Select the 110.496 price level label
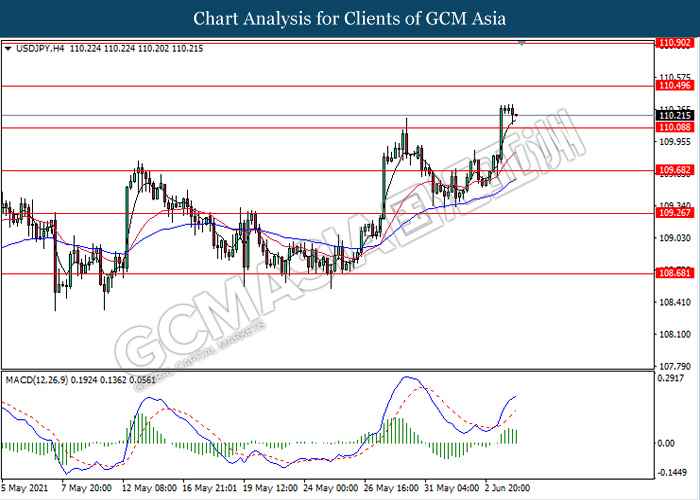 675,85
